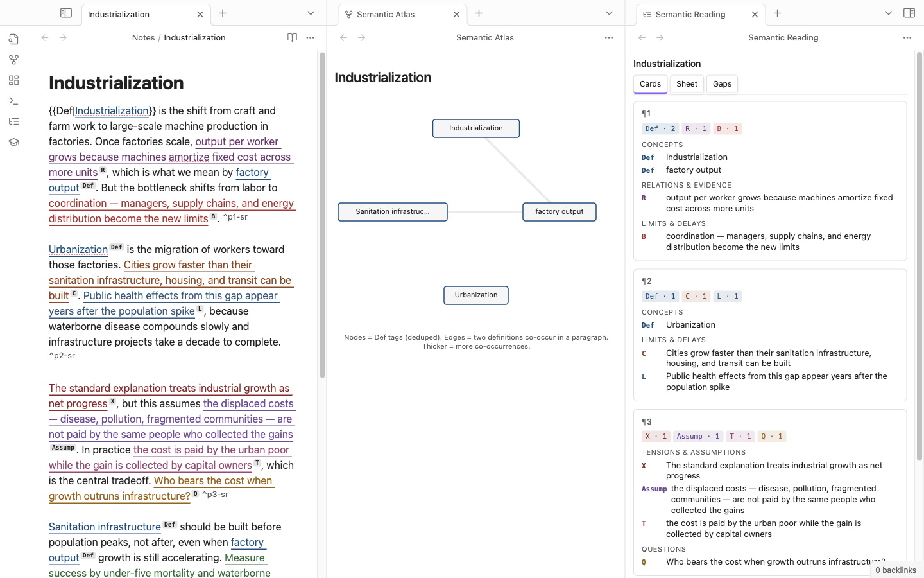The width and height of the screenshot is (924, 578).
Task: Toggle the left sidebar panel icon
Action: [66, 13]
